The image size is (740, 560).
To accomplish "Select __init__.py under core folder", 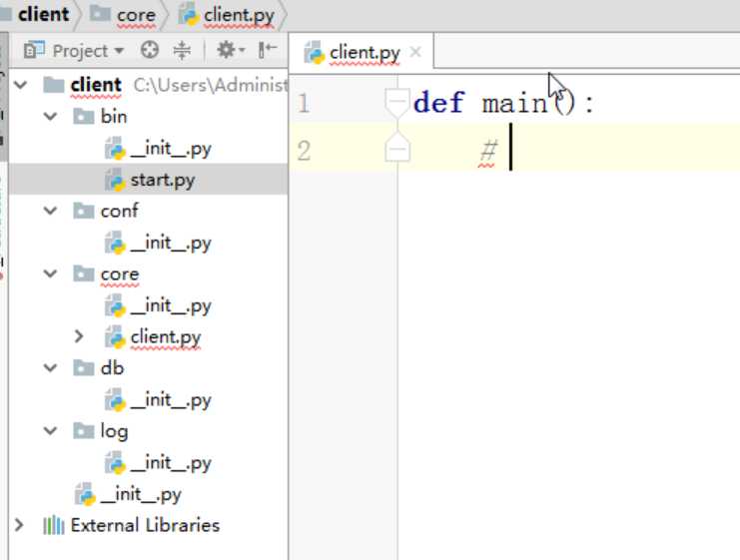I will [x=171, y=305].
